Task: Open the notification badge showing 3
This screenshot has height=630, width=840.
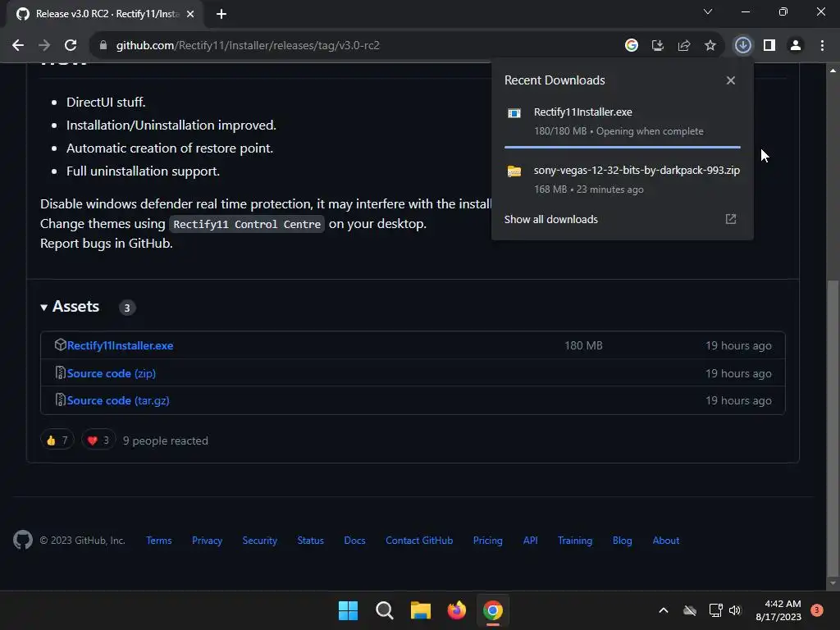Action: (816, 609)
